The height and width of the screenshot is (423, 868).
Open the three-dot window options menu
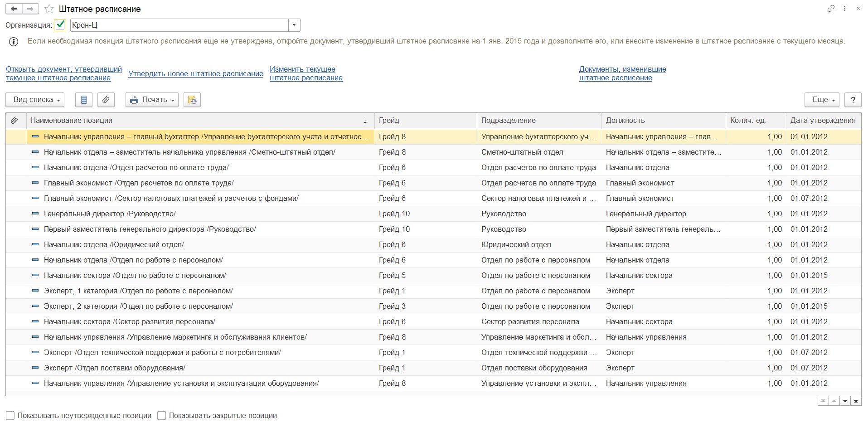click(844, 9)
